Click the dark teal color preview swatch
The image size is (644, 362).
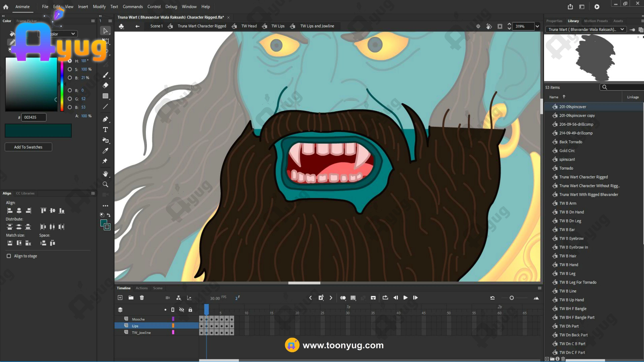[x=38, y=131]
